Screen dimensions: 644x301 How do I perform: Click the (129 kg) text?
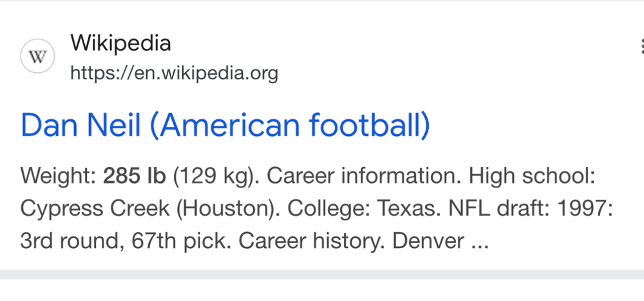tap(207, 175)
